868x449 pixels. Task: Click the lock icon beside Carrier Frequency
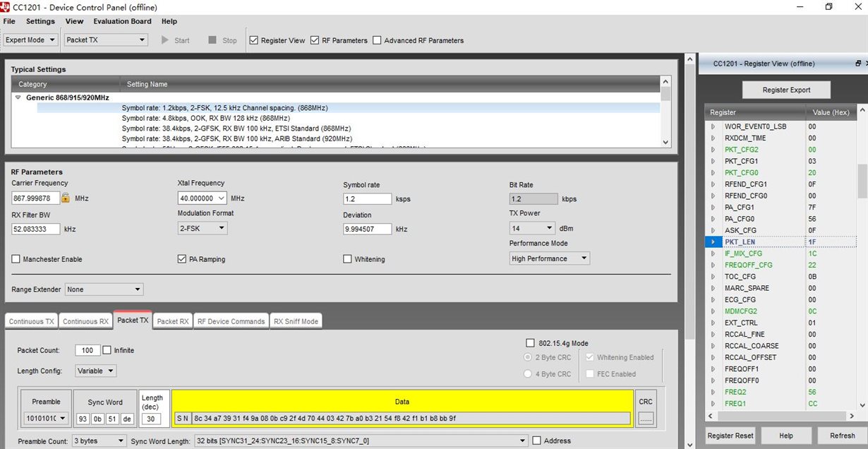point(65,198)
